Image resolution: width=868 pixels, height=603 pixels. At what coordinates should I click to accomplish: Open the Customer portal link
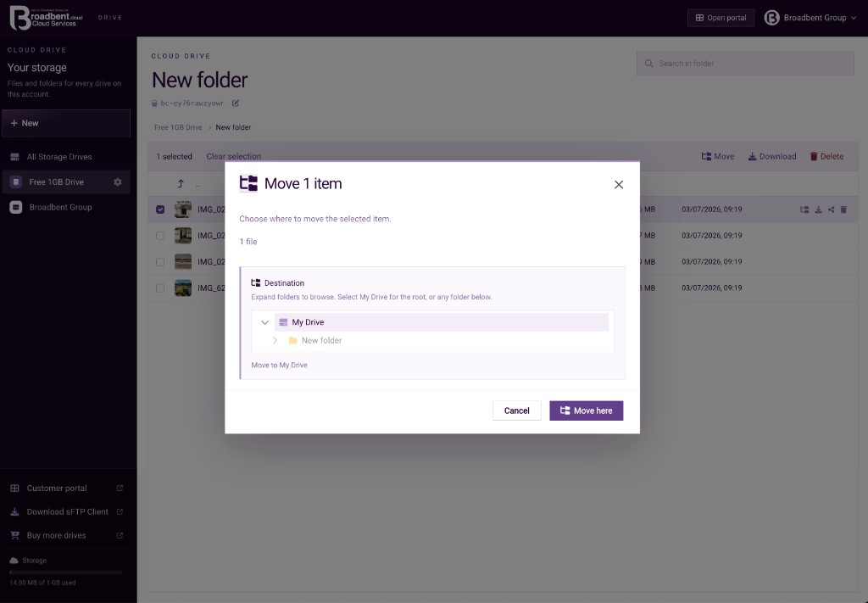click(66, 489)
